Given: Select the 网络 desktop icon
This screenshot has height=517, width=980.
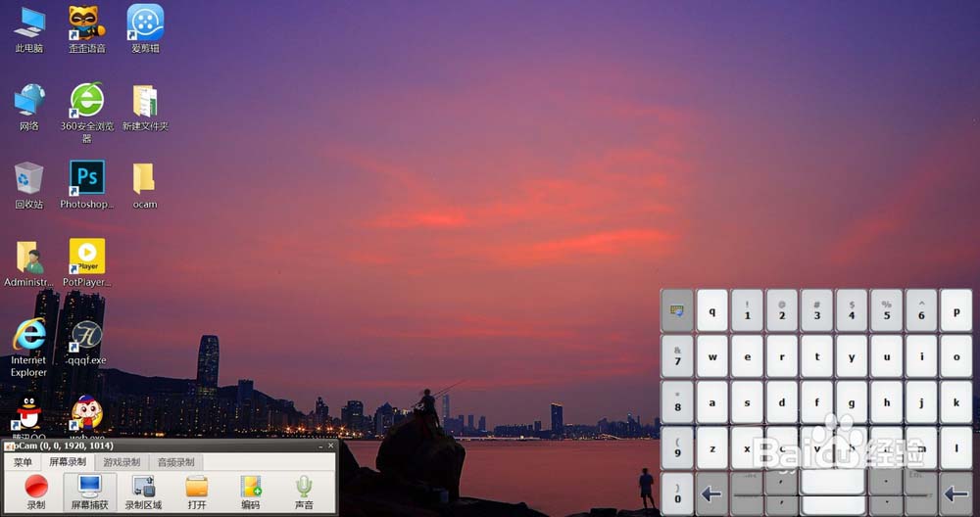Looking at the screenshot, I should pos(29,108).
